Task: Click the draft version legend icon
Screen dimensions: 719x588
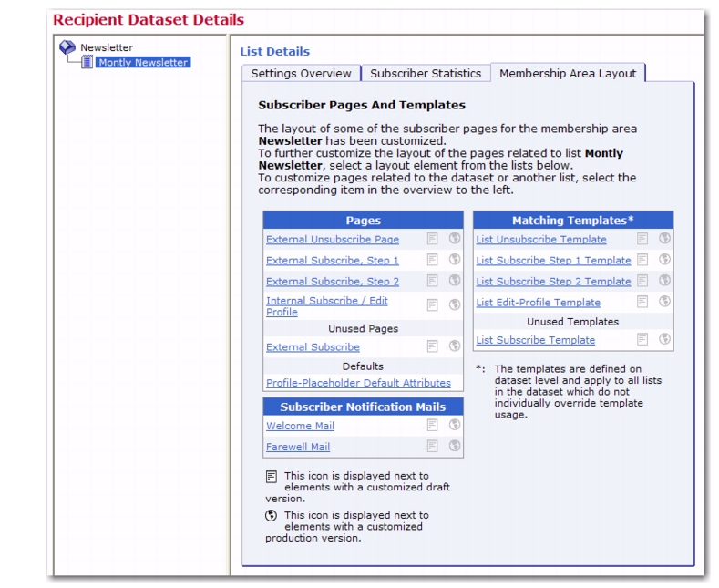Action: coord(272,477)
